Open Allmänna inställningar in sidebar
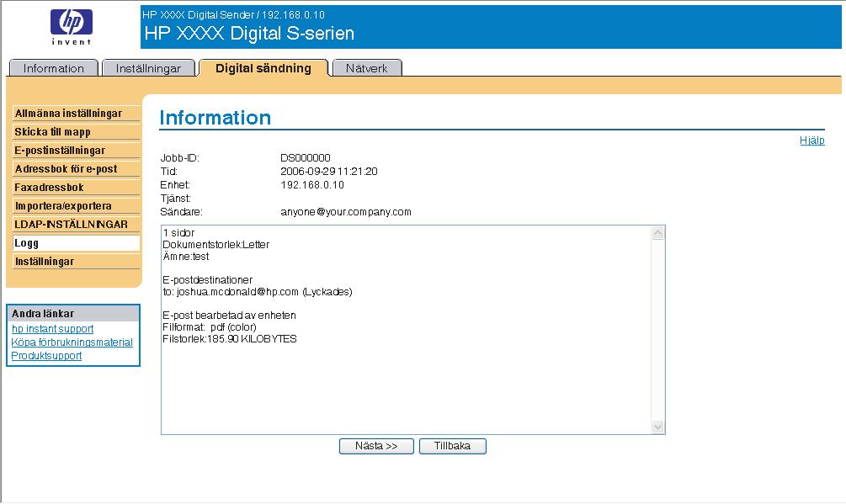This screenshot has height=504, width=846. [76, 114]
